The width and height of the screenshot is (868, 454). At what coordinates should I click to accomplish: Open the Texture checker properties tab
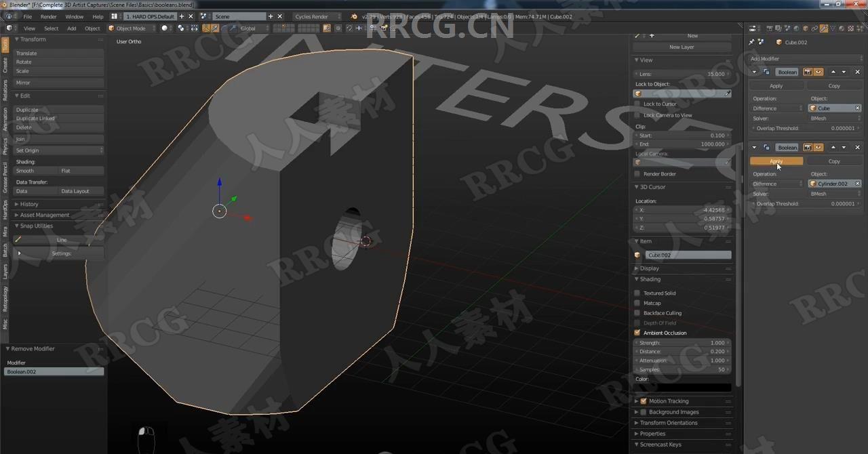pyautogui.click(x=850, y=28)
